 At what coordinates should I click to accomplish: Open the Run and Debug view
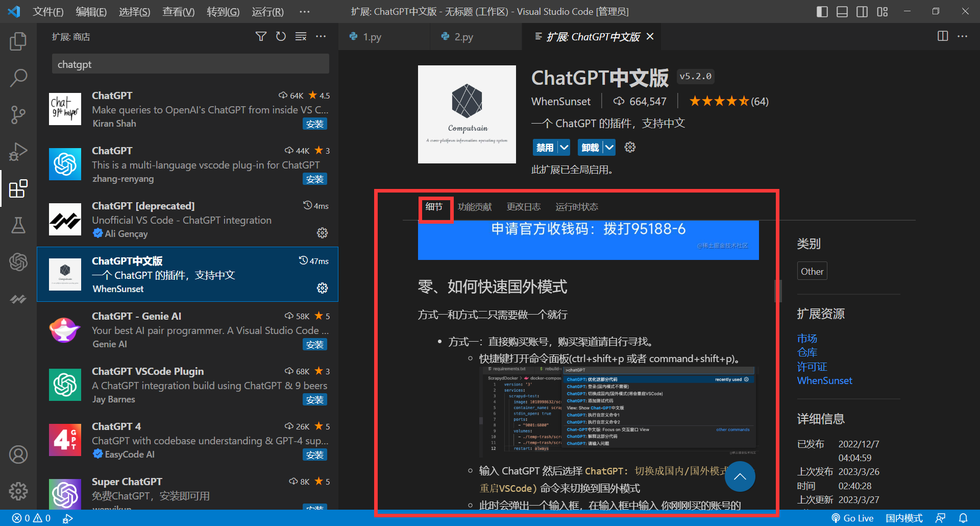click(x=18, y=152)
